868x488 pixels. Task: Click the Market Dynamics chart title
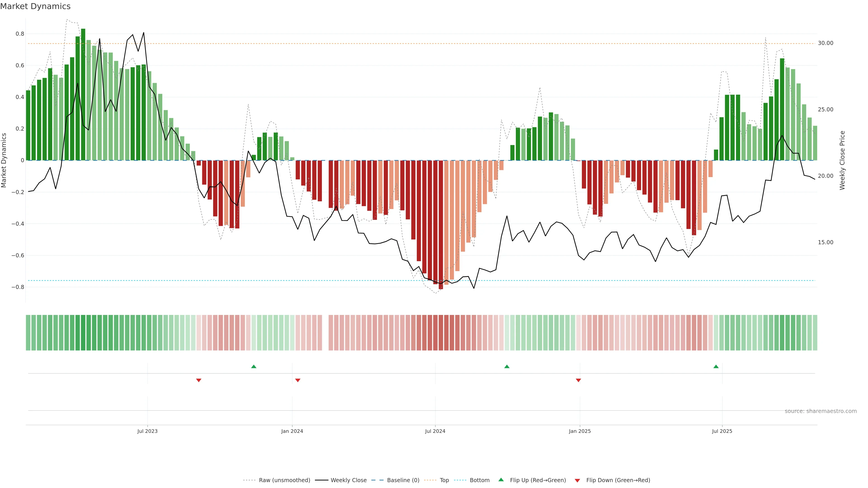(35, 6)
